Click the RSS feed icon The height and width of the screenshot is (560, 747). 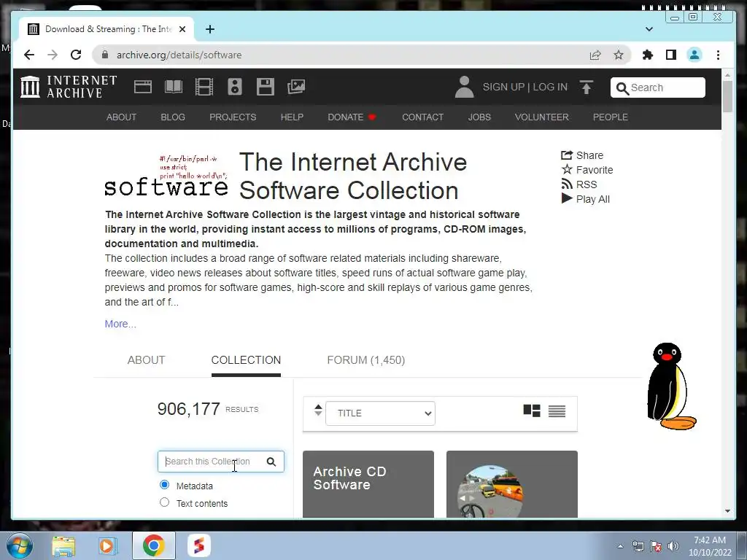(566, 184)
